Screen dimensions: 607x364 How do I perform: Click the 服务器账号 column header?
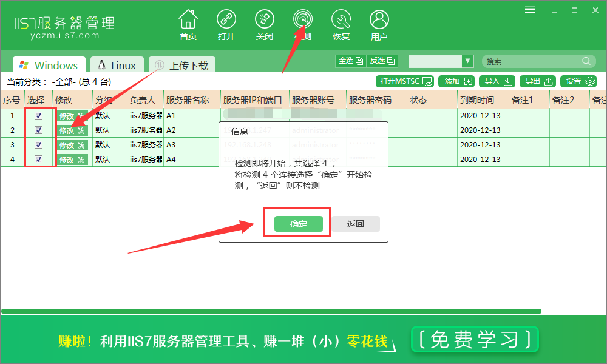317,100
